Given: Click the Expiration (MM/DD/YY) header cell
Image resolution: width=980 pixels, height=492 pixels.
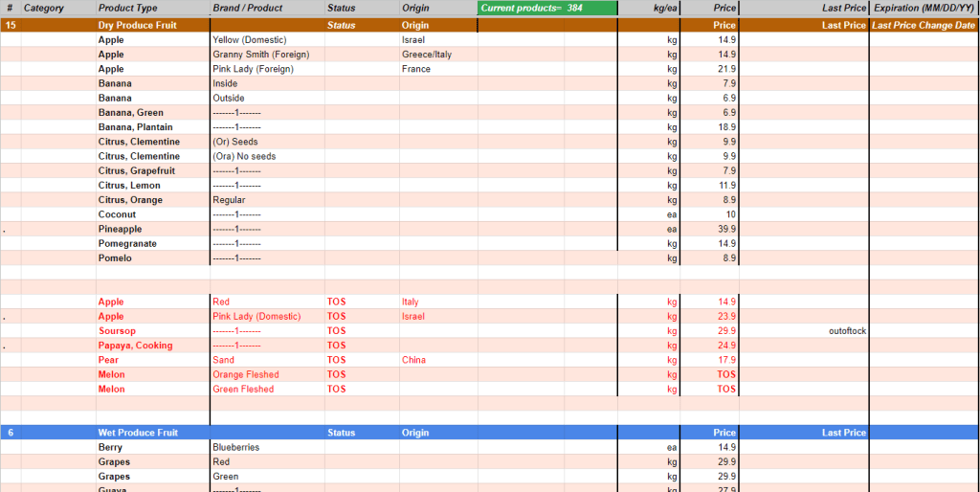Looking at the screenshot, I should [924, 8].
